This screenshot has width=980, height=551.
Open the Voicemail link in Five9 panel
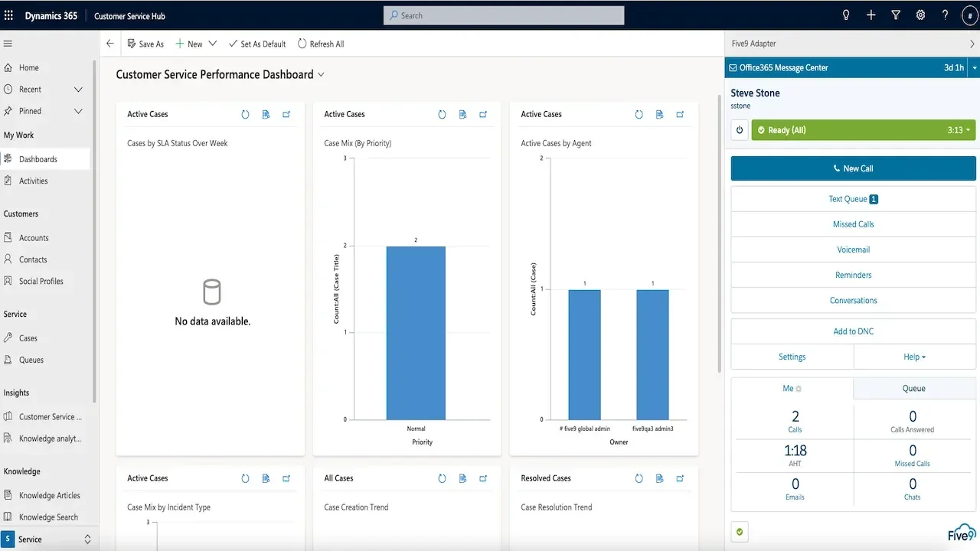[853, 249]
